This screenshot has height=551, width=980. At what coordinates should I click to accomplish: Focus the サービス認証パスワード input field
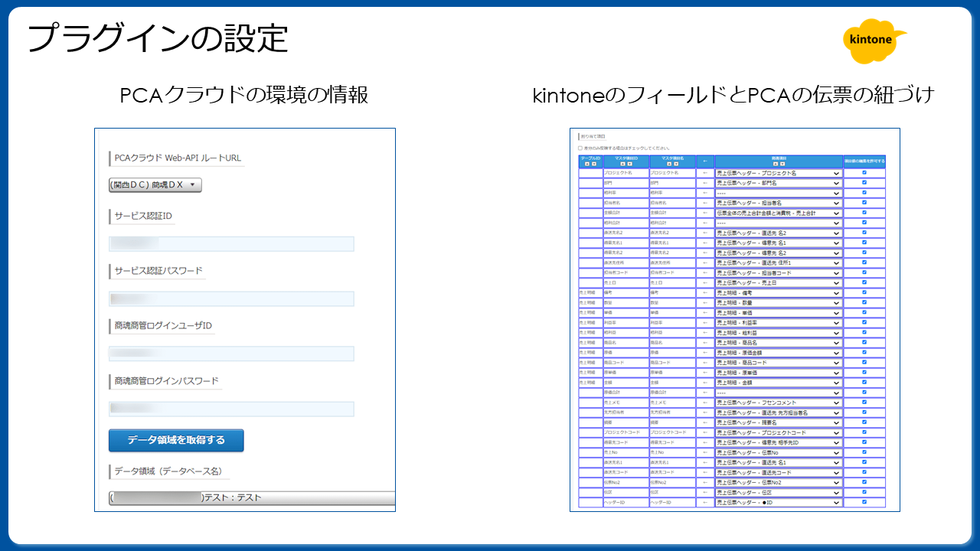click(231, 299)
